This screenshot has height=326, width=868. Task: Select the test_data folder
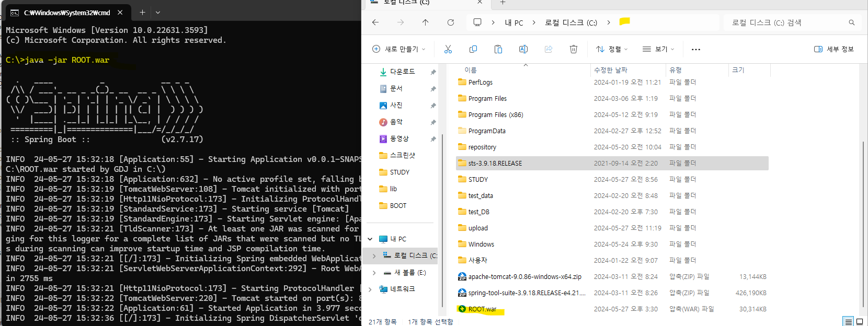(x=612, y=195)
